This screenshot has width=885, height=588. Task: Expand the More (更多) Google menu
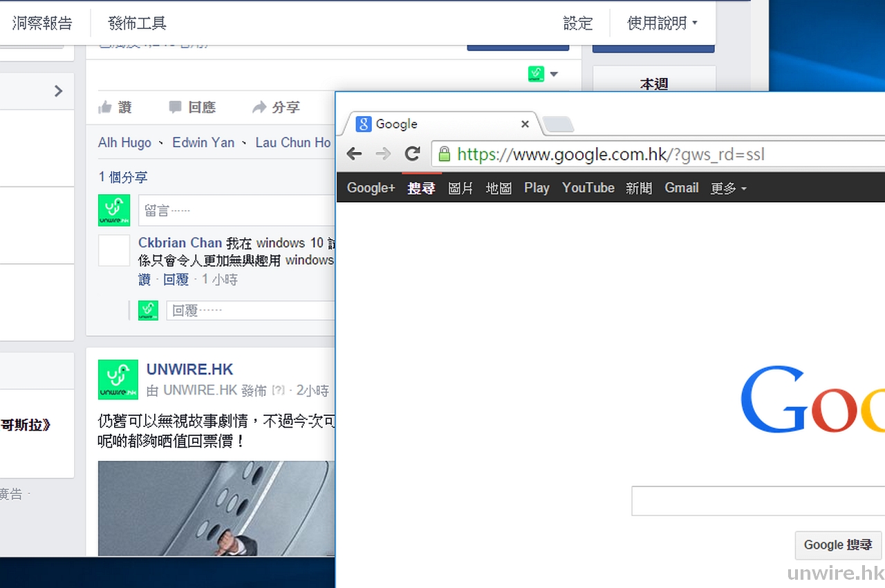[728, 188]
